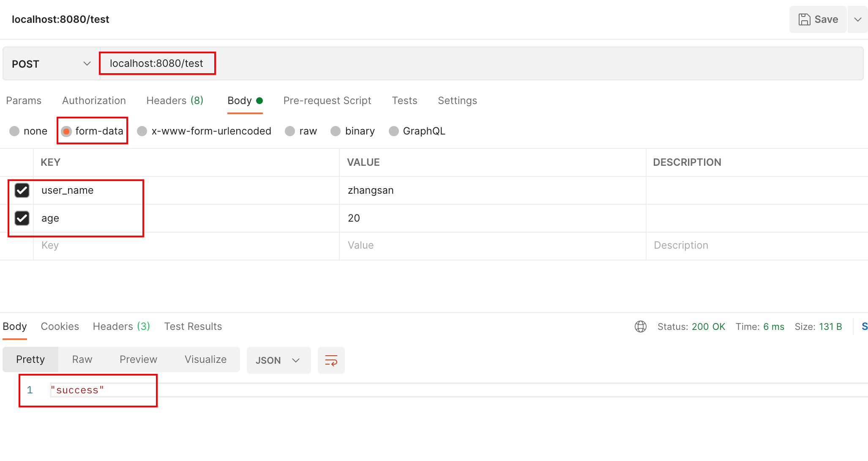Select the request Body tab
This screenshot has width=868, height=461.
245,101
